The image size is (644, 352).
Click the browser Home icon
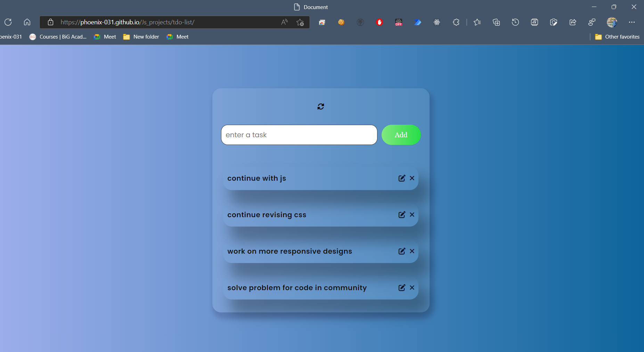pos(27,22)
